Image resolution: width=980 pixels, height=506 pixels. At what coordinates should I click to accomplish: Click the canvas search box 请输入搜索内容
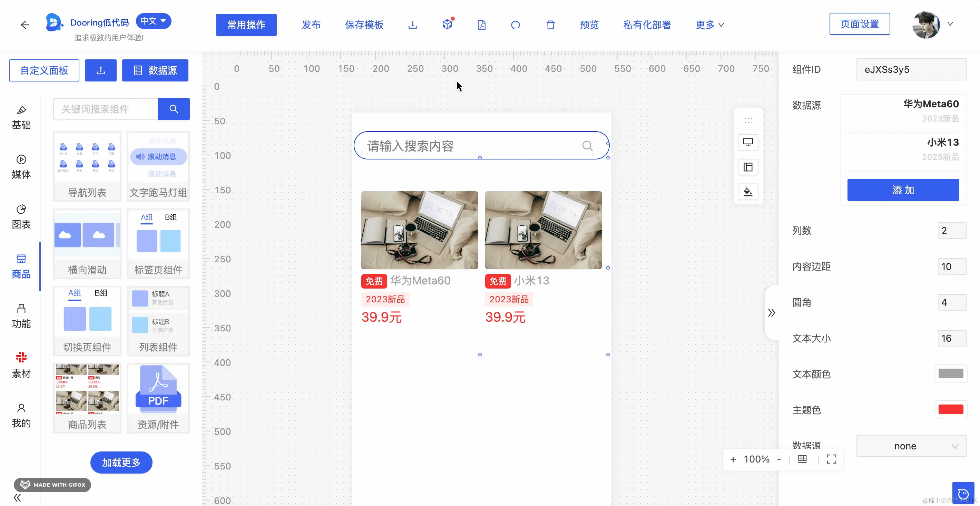pyautogui.click(x=481, y=145)
